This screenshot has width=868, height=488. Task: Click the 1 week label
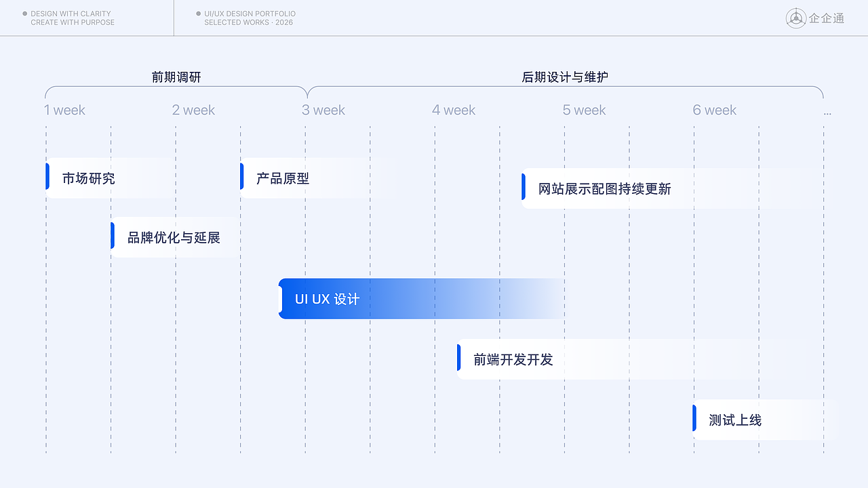pyautogui.click(x=65, y=110)
